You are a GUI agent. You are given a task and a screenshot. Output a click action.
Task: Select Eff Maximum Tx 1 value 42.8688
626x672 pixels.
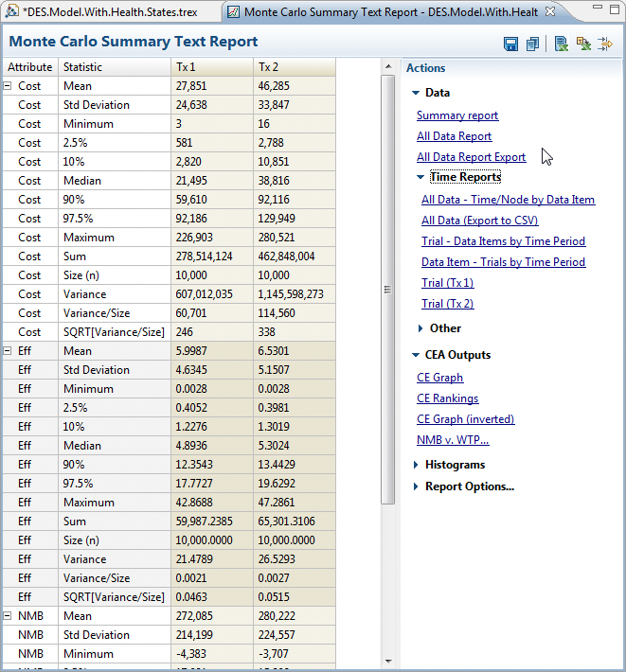coord(212,503)
